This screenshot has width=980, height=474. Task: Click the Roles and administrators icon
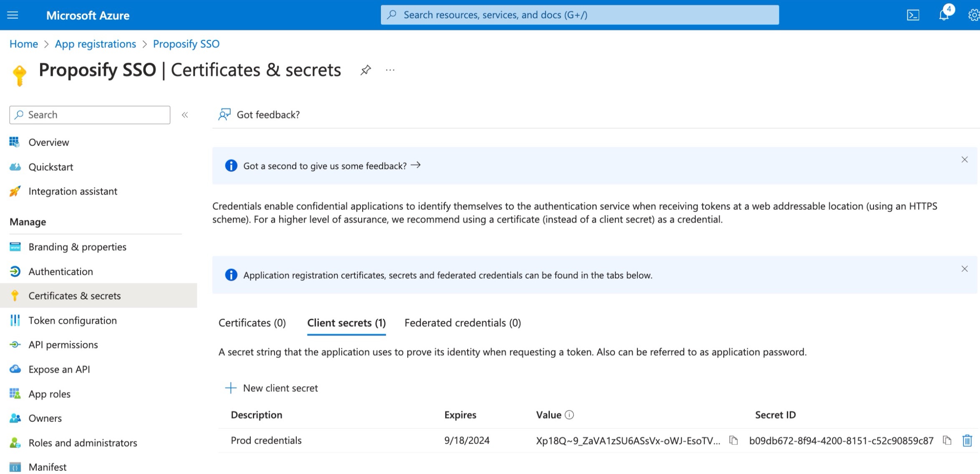(x=15, y=443)
